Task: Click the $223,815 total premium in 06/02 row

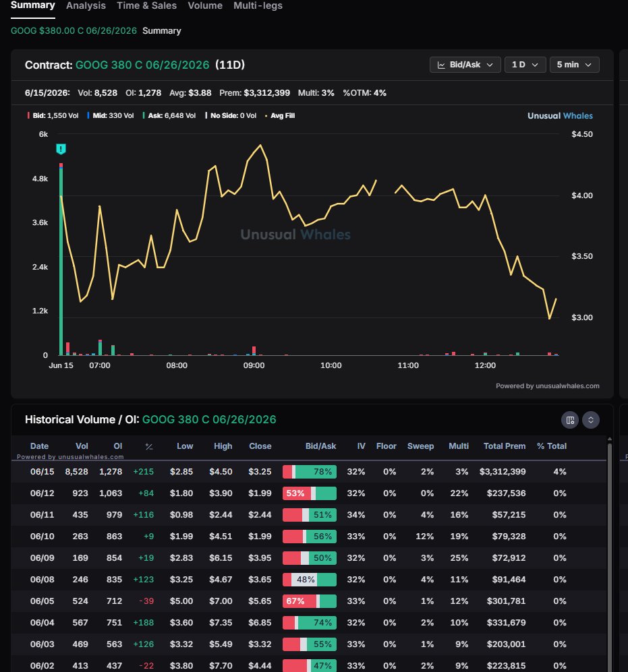Action: point(506,666)
